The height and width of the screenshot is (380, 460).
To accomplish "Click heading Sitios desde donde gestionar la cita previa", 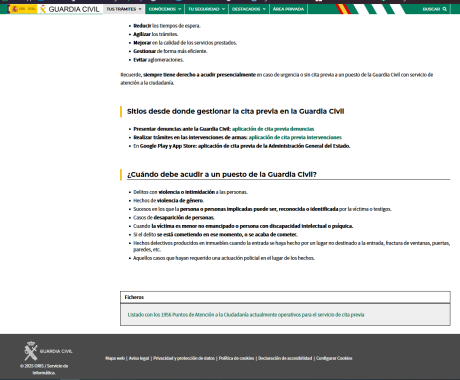I will [x=235, y=111].
